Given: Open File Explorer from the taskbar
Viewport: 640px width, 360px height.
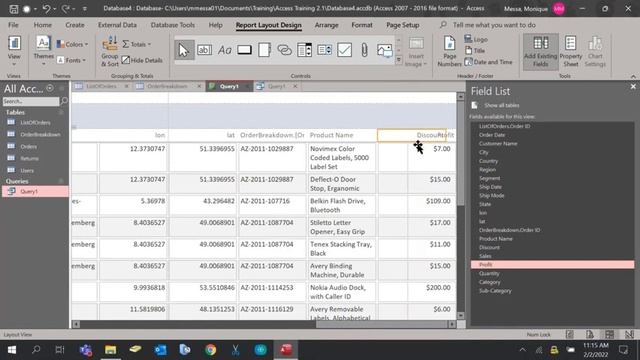Looking at the screenshot, I should [x=110, y=350].
